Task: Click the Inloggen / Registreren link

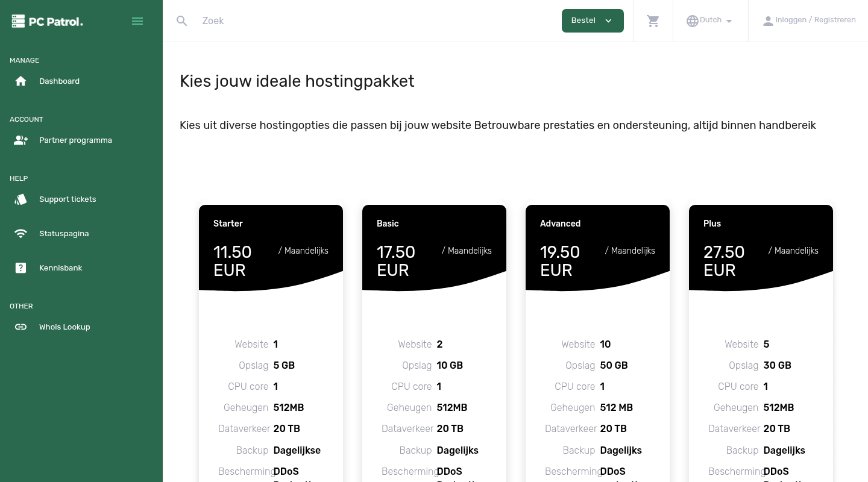Action: tap(815, 20)
